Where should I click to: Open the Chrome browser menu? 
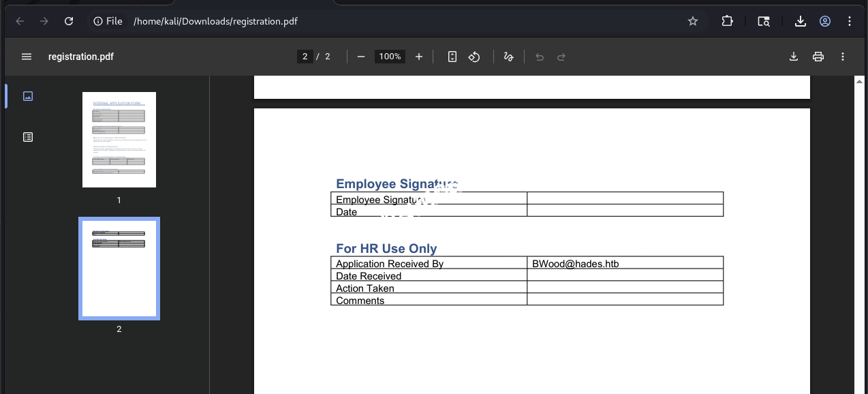(850, 21)
